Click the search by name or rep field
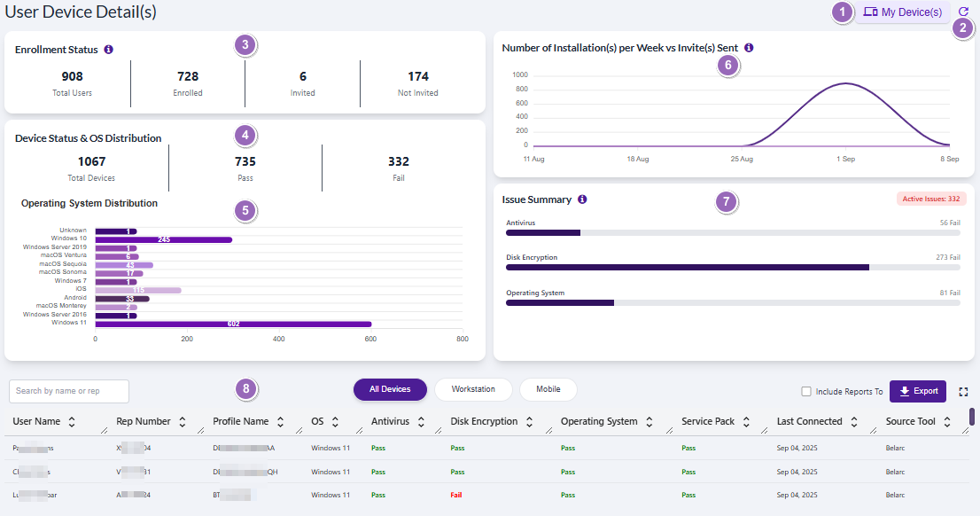 pyautogui.click(x=68, y=391)
